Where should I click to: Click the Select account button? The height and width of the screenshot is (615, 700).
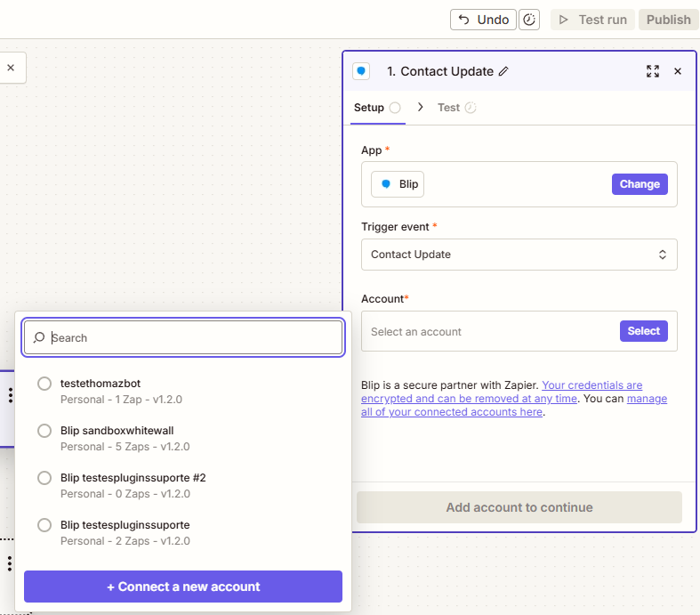[644, 331]
